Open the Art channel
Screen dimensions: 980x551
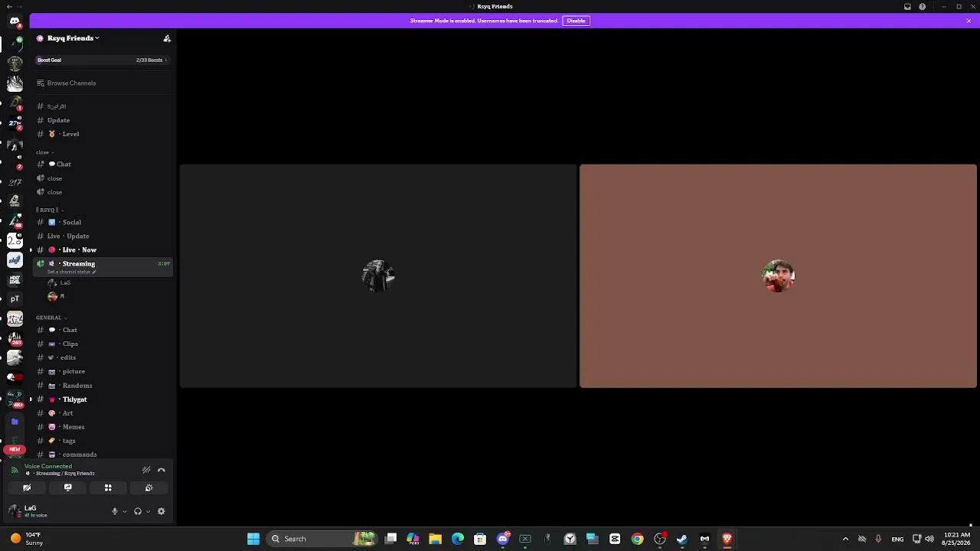(x=102, y=413)
